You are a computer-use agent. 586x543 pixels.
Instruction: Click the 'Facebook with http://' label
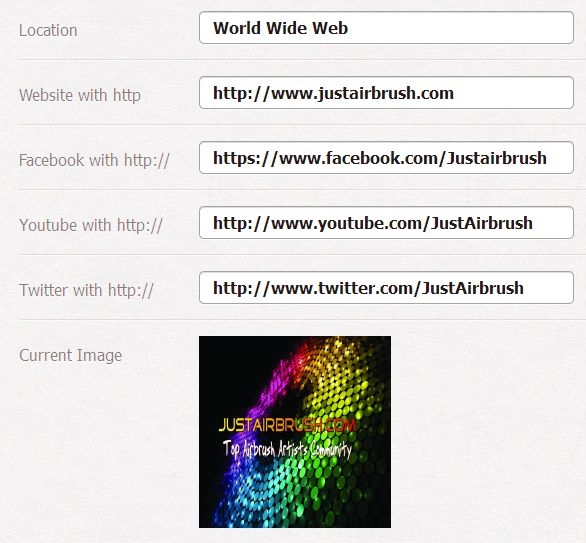[94, 160]
